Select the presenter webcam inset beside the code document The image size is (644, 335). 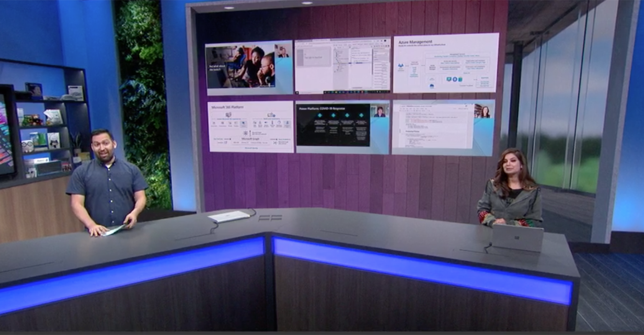[x=485, y=111]
